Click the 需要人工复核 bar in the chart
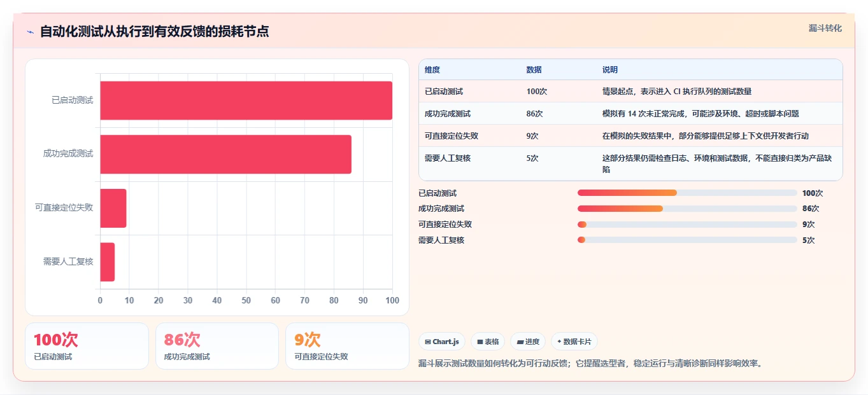The image size is (868, 395). click(107, 261)
